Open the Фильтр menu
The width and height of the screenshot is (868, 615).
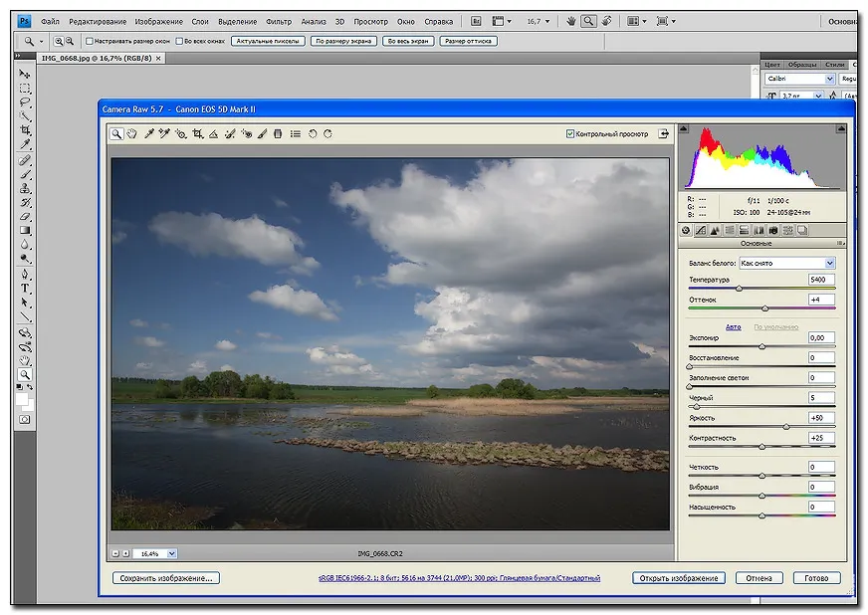(x=279, y=22)
